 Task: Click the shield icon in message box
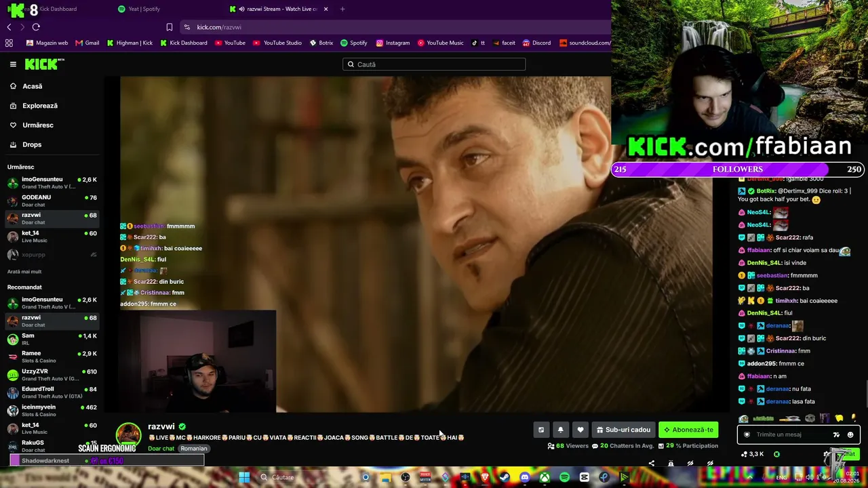pos(747,435)
